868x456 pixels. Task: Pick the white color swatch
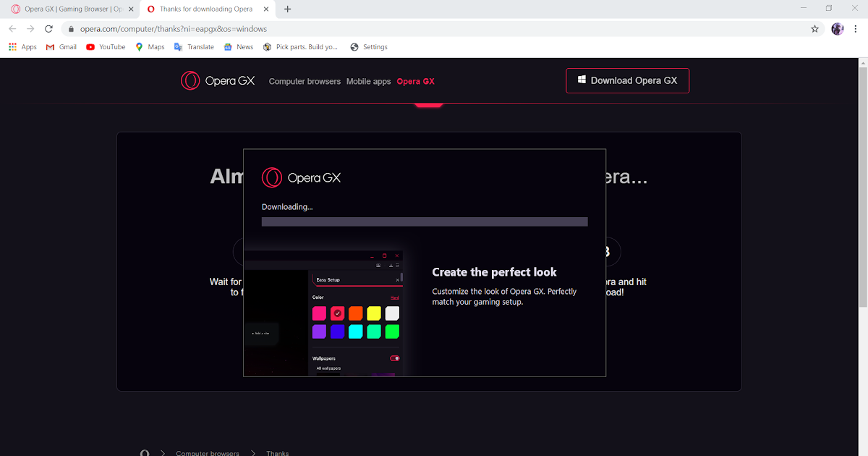click(x=392, y=313)
